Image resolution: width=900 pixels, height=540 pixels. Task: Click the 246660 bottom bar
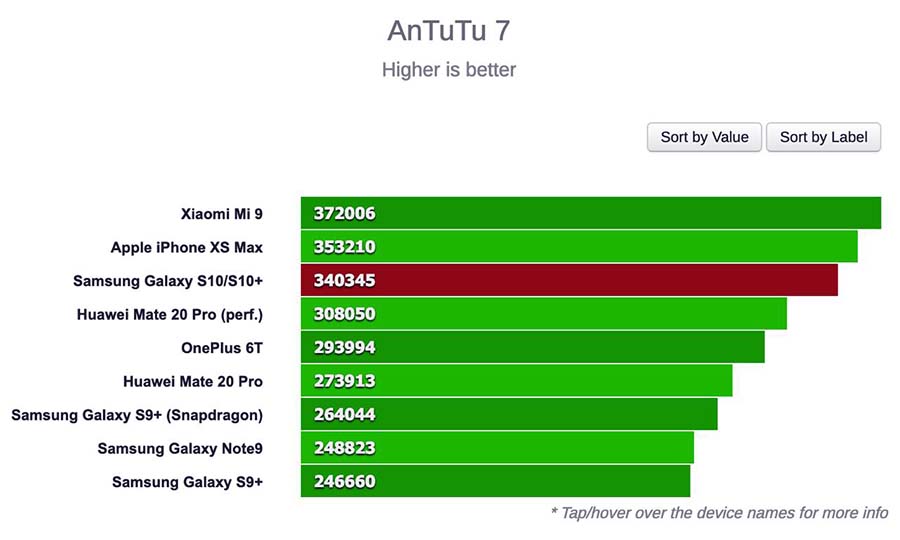pos(495,481)
